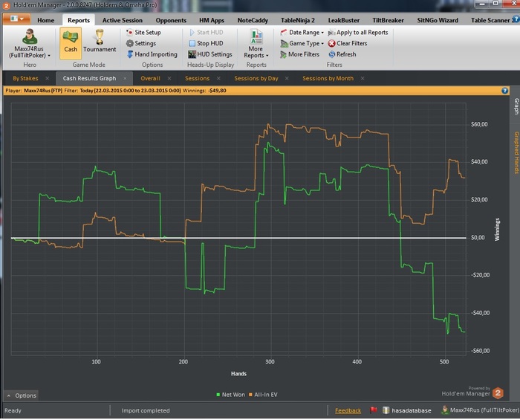Expand the Game Type filter
This screenshot has width=520, height=420.
(302, 43)
